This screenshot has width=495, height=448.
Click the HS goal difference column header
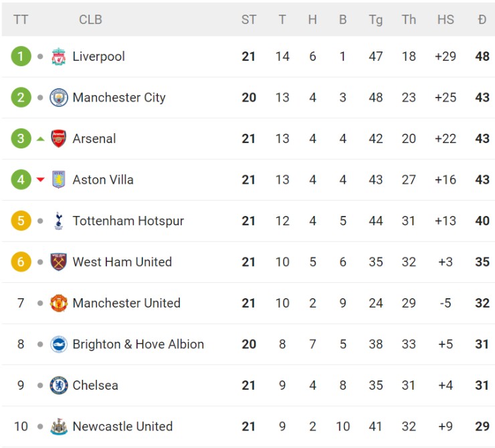pos(446,19)
